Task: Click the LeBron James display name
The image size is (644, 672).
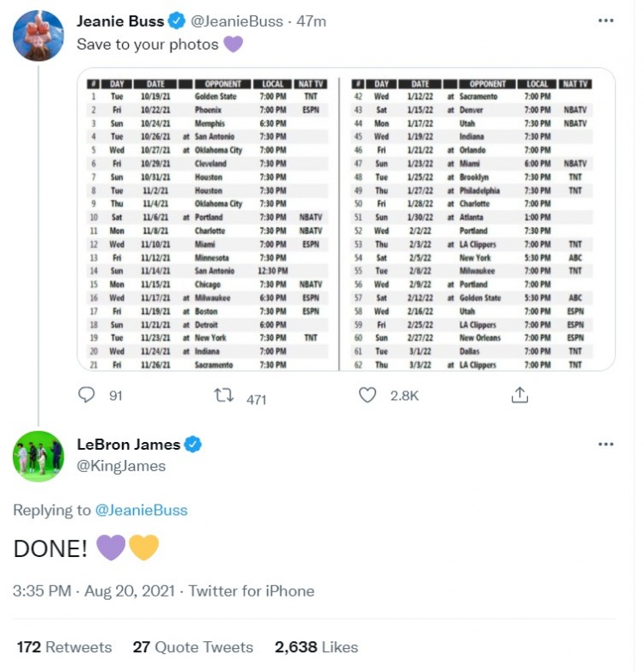Action: point(129,445)
